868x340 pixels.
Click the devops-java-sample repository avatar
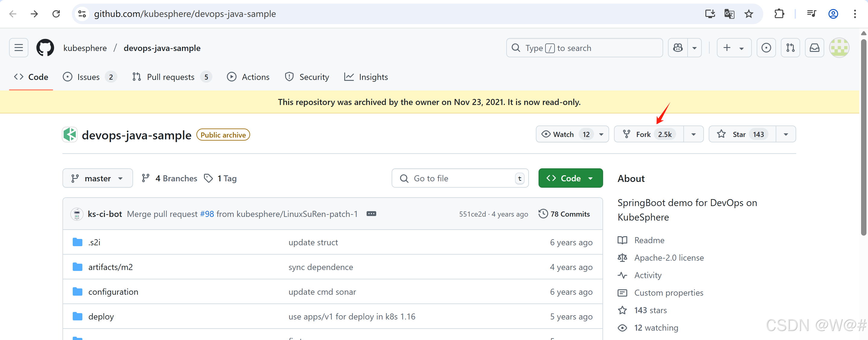(x=70, y=134)
